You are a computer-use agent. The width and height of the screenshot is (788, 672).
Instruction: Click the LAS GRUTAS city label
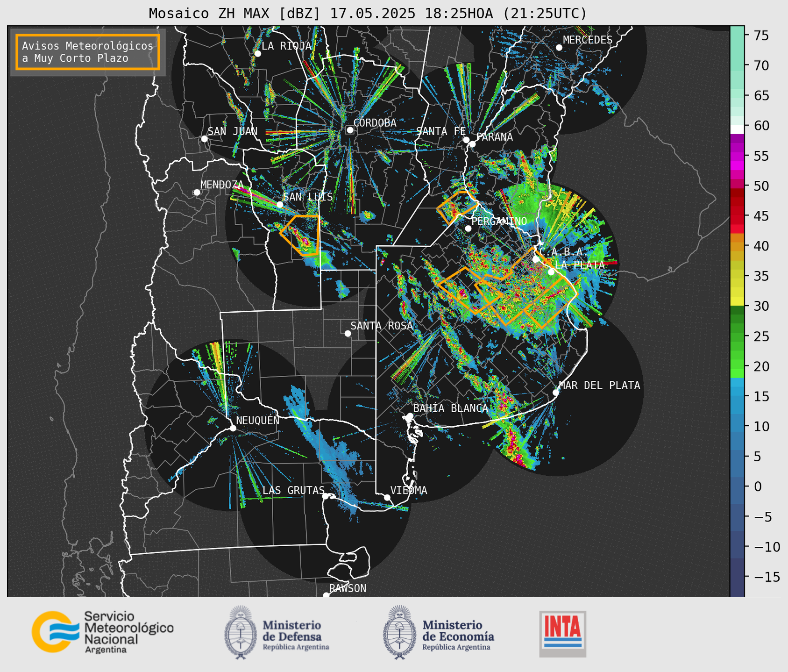[293, 490]
